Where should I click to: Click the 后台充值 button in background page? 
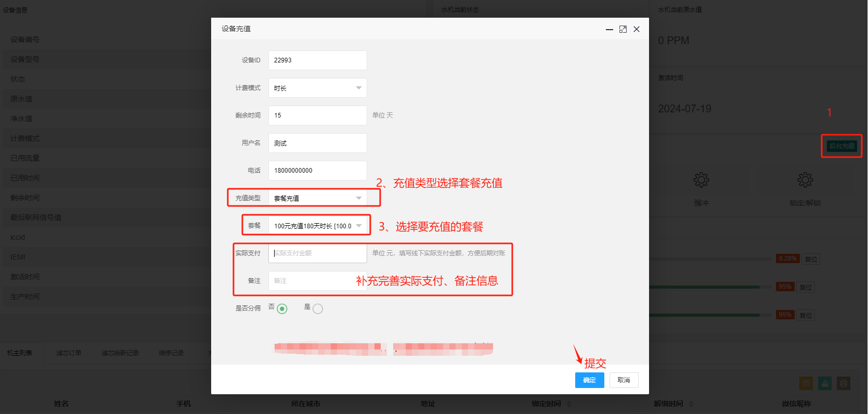pos(842,146)
